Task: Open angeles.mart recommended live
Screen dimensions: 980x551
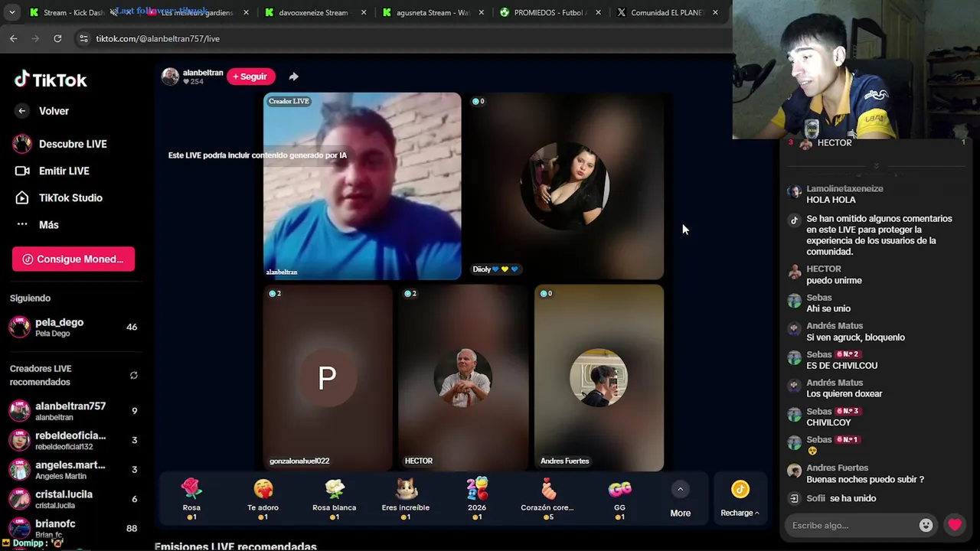Action: pos(73,469)
